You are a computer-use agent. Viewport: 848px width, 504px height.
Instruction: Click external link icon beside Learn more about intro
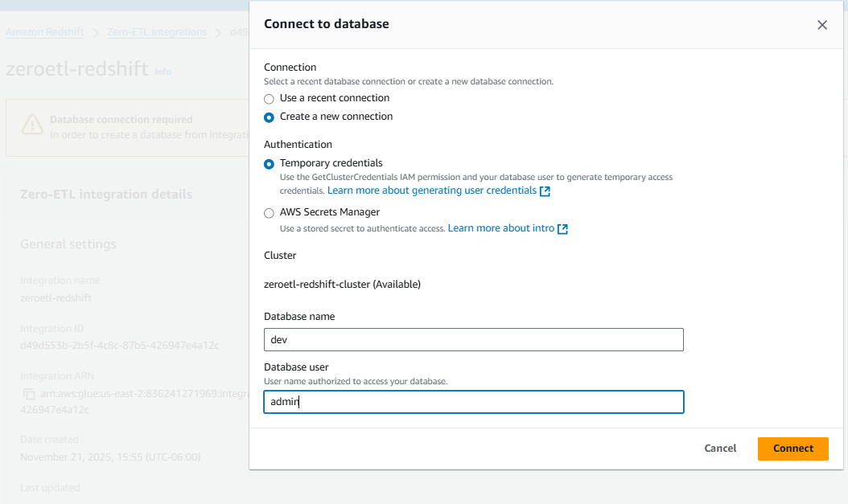point(563,229)
